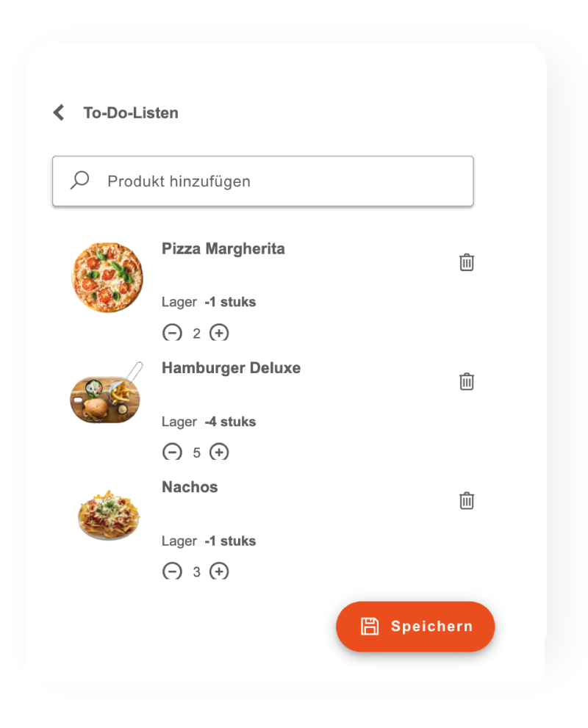Open the Pizza Margherita thumbnail
Screen dimensions: 588x728
click(x=107, y=278)
